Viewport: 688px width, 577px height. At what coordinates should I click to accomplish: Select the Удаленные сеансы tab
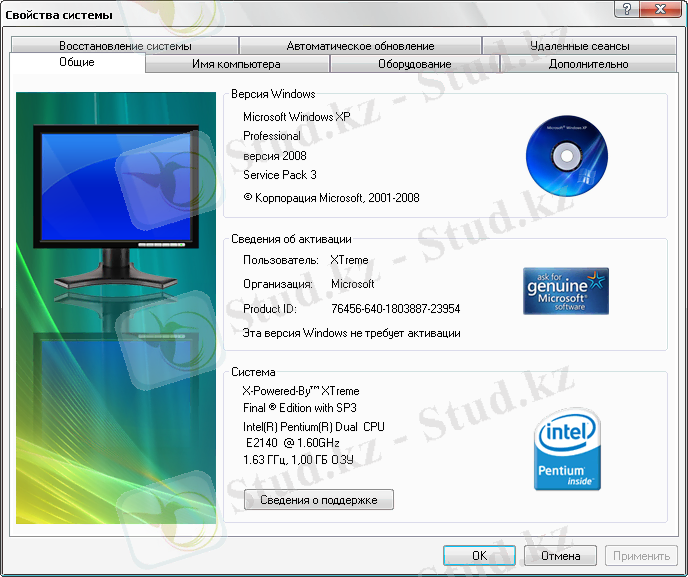(x=579, y=46)
